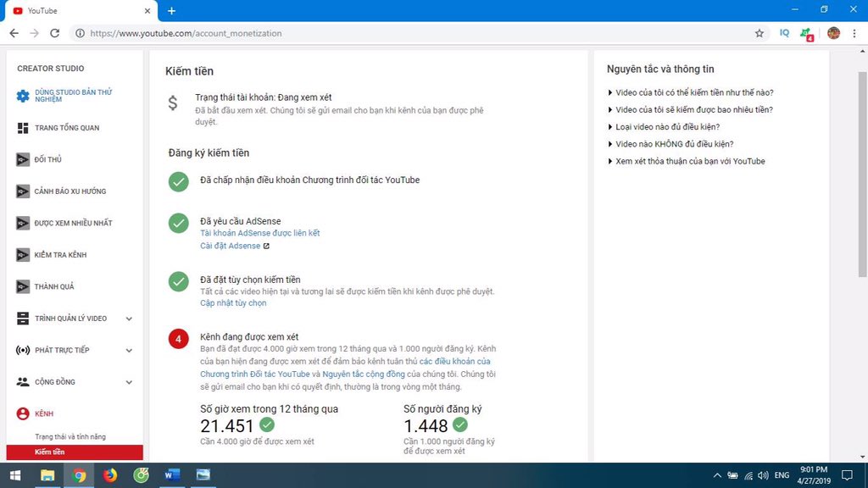Viewport: 868px width, 488px height.
Task: Click the Kiểm tra kênh icon
Action: tap(23, 255)
